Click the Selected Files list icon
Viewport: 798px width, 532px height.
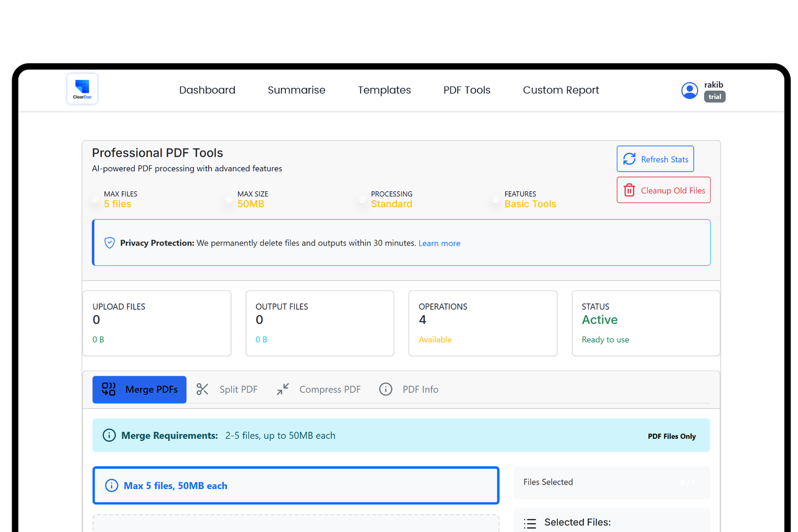tap(530, 523)
